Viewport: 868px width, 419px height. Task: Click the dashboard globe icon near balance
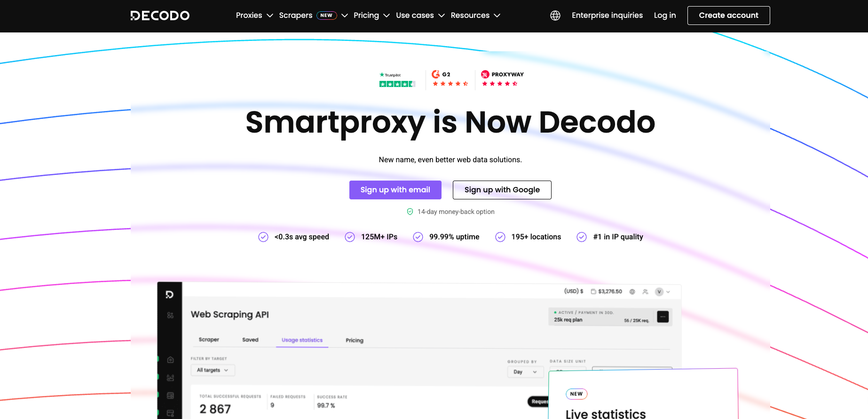[632, 292]
